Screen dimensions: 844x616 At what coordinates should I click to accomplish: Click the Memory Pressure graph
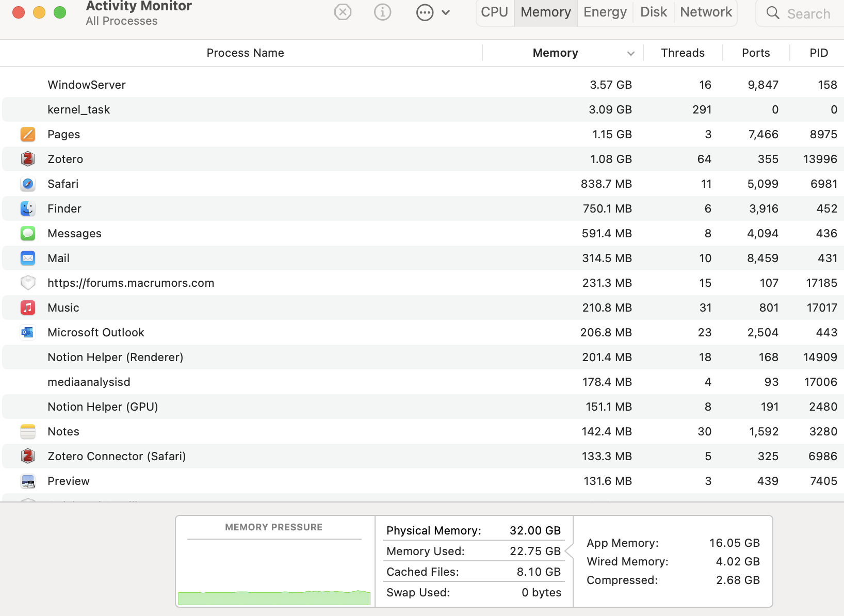tap(274, 573)
